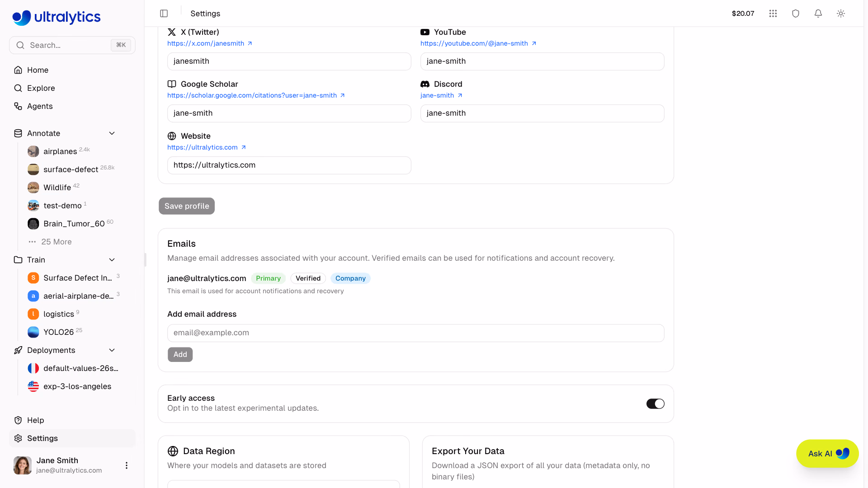Open the ultralytics.com website link
Viewport: 868px width, 488px height.
point(207,147)
